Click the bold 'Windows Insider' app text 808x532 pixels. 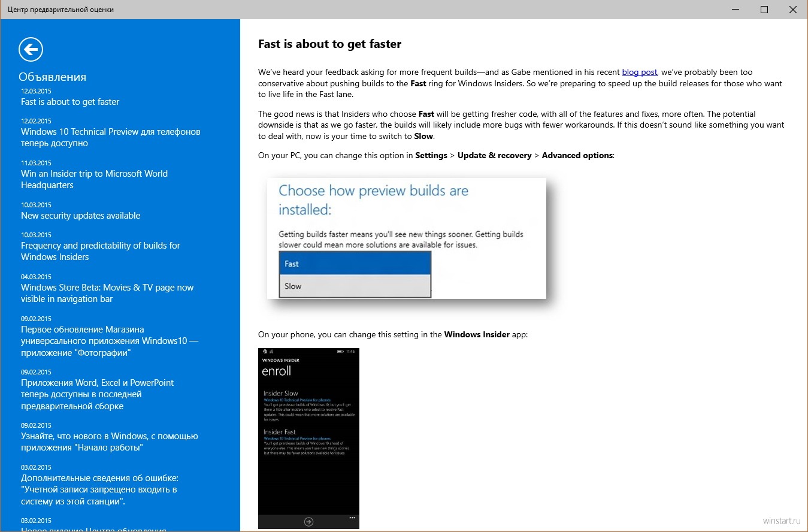[x=477, y=334]
